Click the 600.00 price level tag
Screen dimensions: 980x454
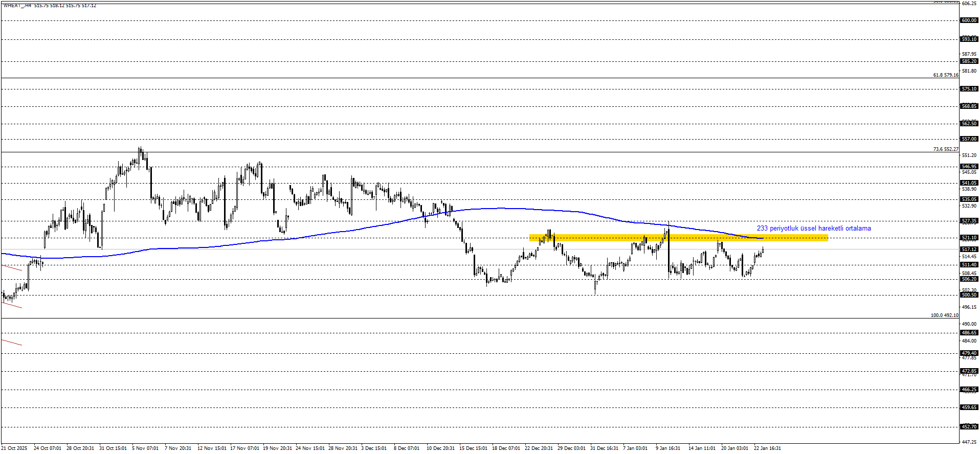tap(969, 20)
